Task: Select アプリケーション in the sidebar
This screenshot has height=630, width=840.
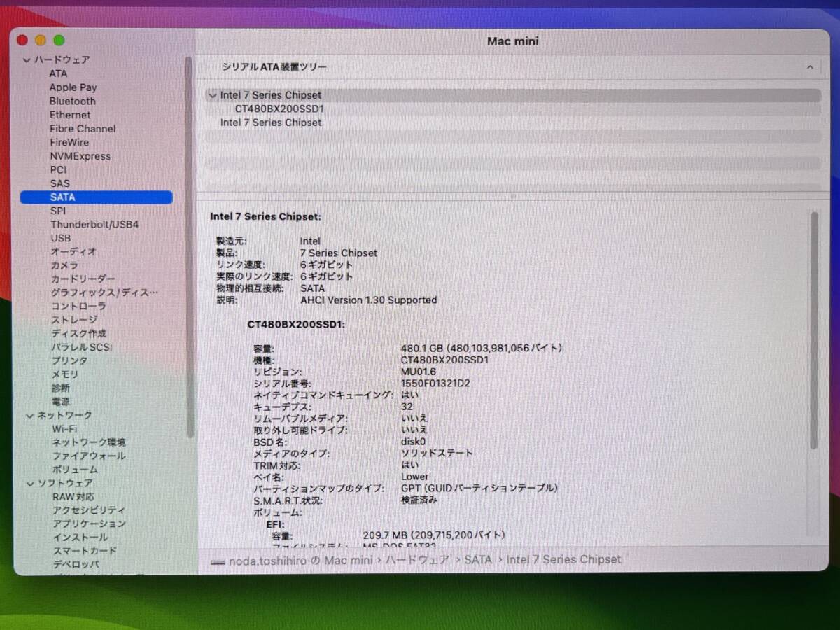Action: [89, 524]
